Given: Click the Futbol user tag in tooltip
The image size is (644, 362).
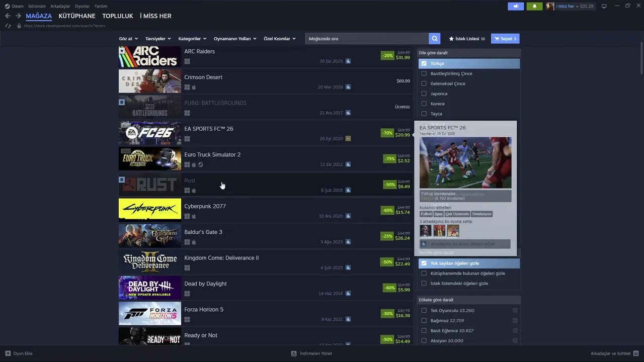Looking at the screenshot, I should click(x=426, y=214).
